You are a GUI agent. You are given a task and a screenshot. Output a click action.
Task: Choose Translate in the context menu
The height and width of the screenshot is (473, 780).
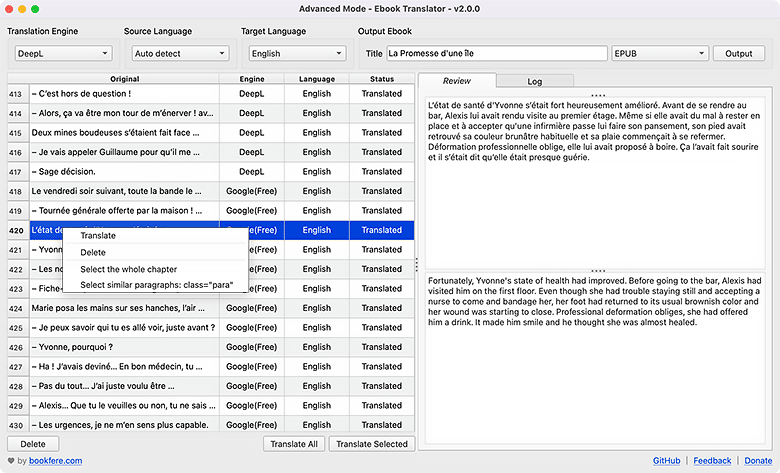(155, 235)
